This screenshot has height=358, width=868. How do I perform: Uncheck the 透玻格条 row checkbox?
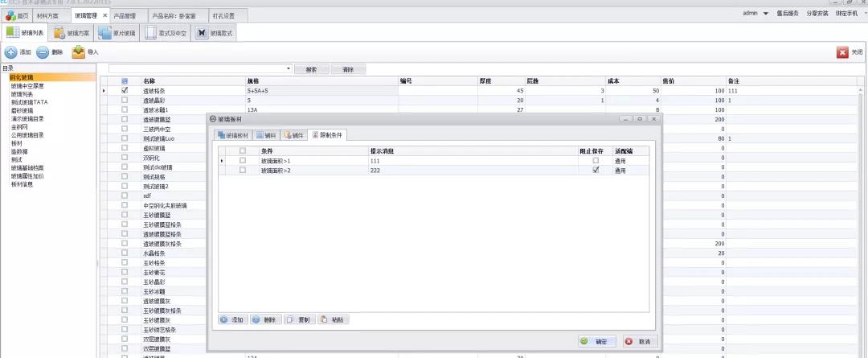coord(125,91)
